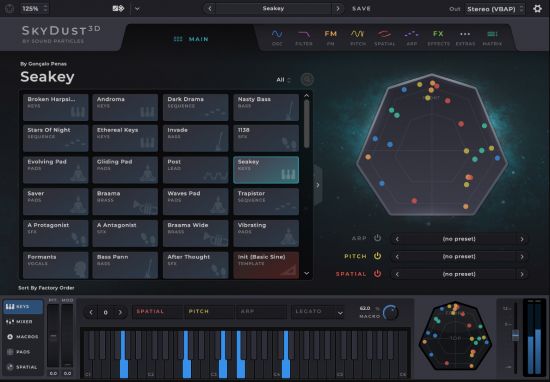The width and height of the screenshot is (550, 382).
Task: Load the Ethereal Keys preset
Action: pos(125,138)
